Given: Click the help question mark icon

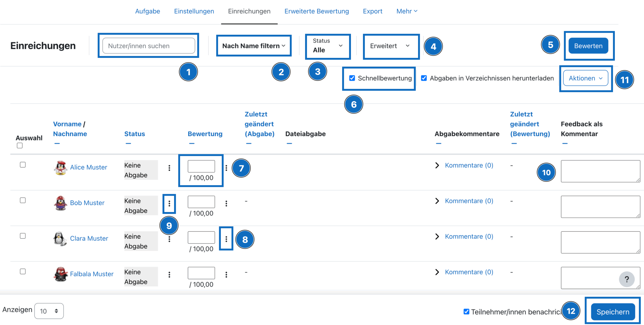Looking at the screenshot, I should 627,279.
